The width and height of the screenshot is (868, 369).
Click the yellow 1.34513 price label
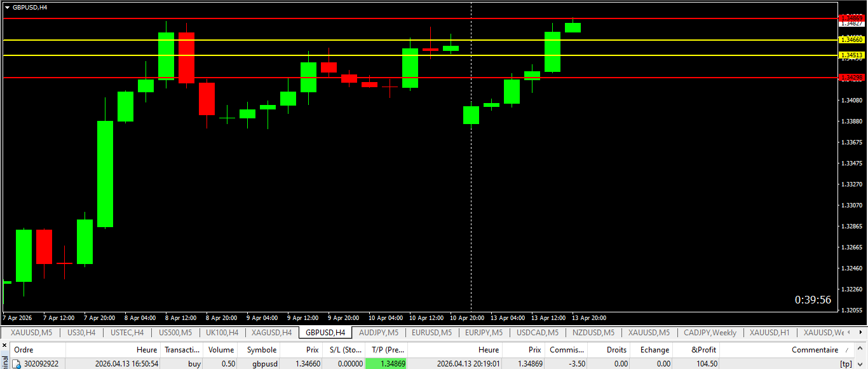[x=851, y=55]
